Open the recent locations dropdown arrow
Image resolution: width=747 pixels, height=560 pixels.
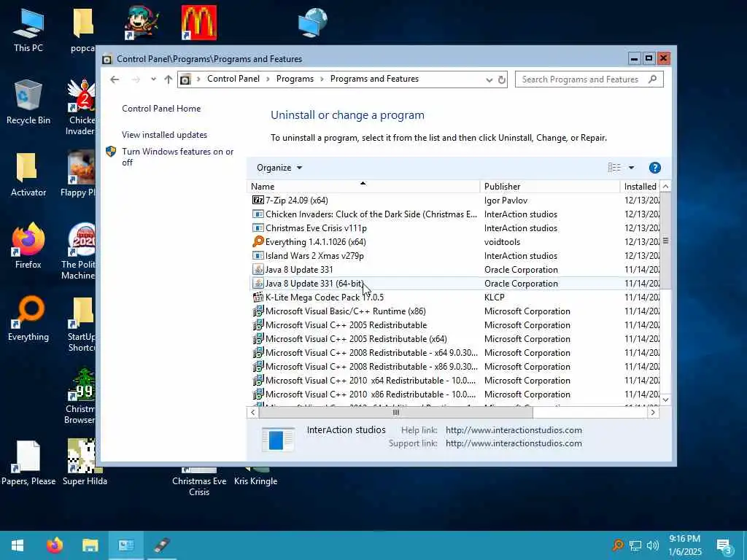[x=153, y=79]
